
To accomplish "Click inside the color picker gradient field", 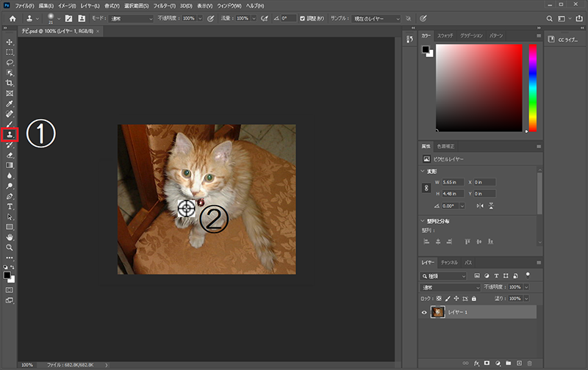I will pos(478,88).
